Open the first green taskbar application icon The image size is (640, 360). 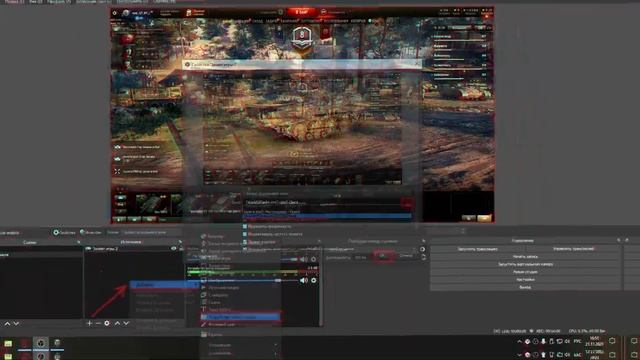tap(8, 343)
